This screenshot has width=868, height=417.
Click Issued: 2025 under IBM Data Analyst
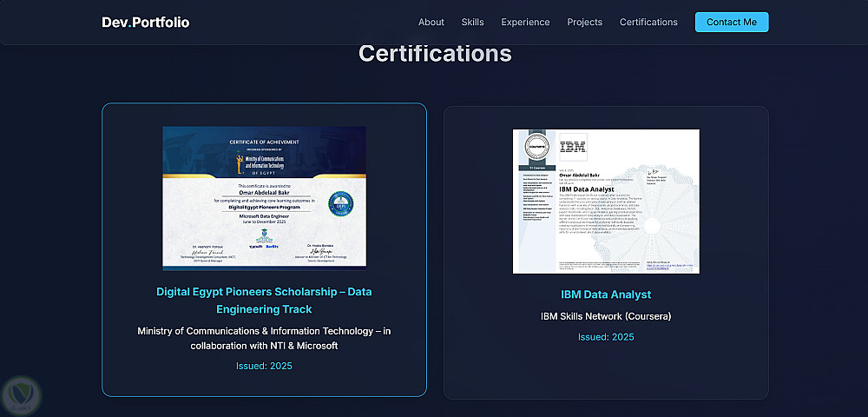(x=606, y=337)
